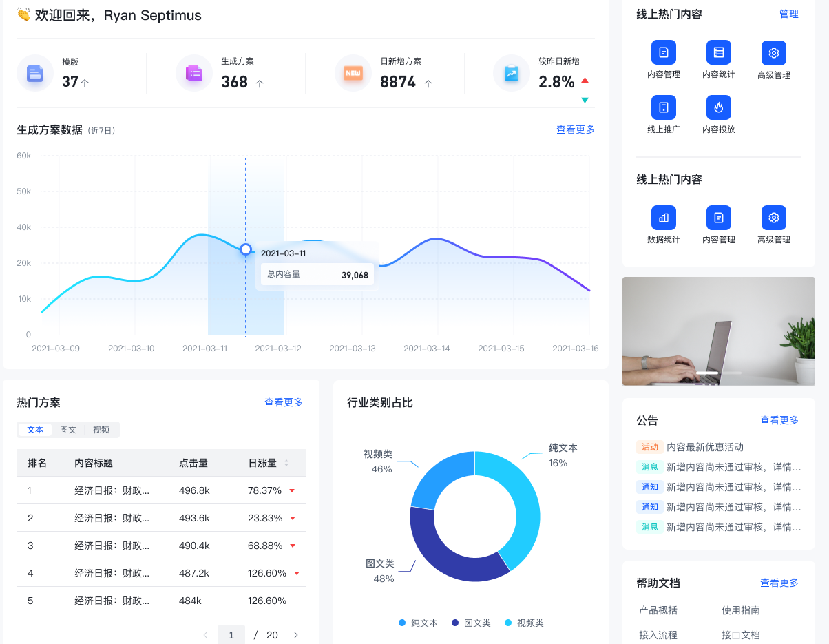Switch to 视频 tab in 热门方案
This screenshot has height=644, width=829.
coord(101,430)
